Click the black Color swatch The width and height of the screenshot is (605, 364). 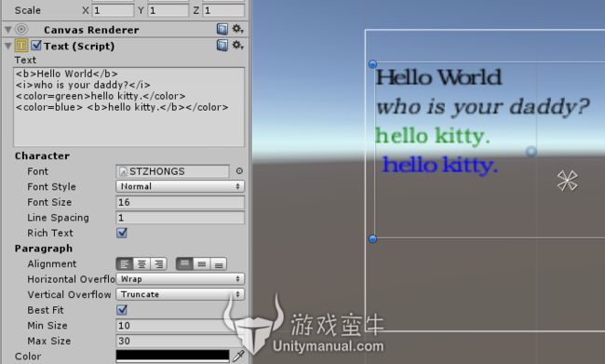click(172, 356)
